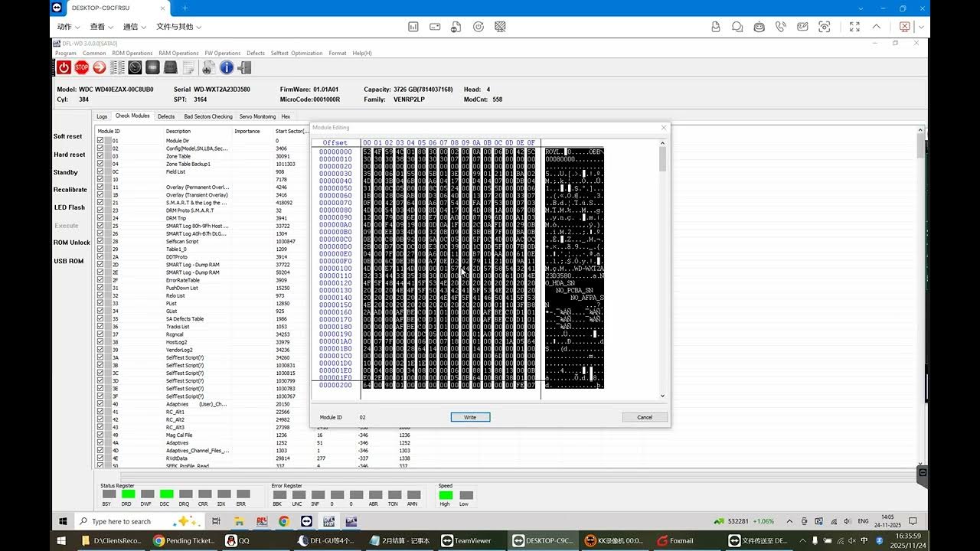Open the modules grid toolbar icon
Screen dimensions: 980x551
116,67
